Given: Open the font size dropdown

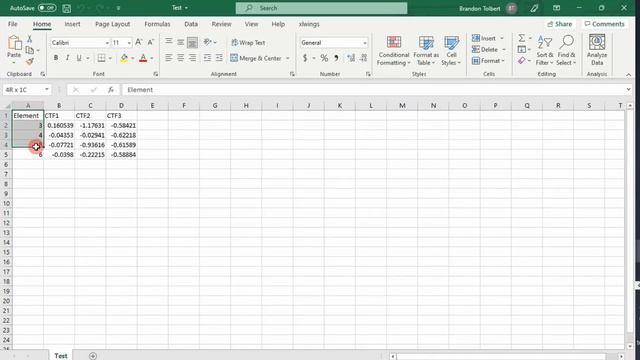Looking at the screenshot, I should [x=129, y=43].
